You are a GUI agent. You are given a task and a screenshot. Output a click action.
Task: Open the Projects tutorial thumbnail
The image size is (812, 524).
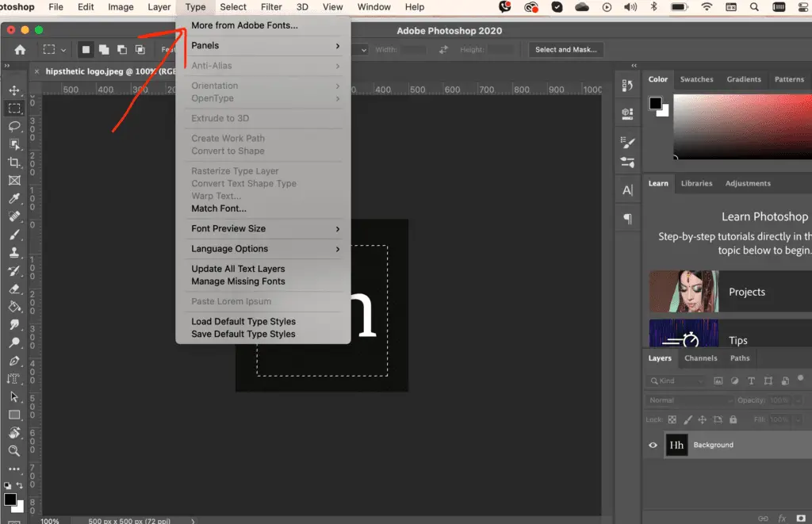click(684, 292)
